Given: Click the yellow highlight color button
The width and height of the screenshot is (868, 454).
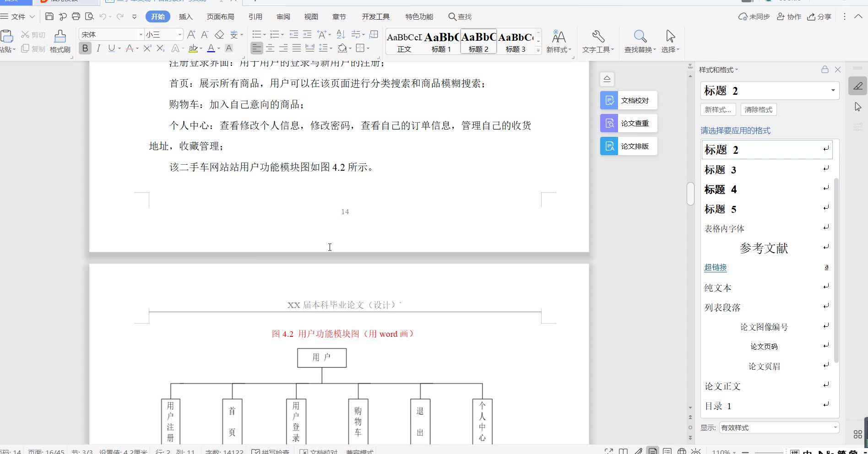Looking at the screenshot, I should pyautogui.click(x=193, y=48).
